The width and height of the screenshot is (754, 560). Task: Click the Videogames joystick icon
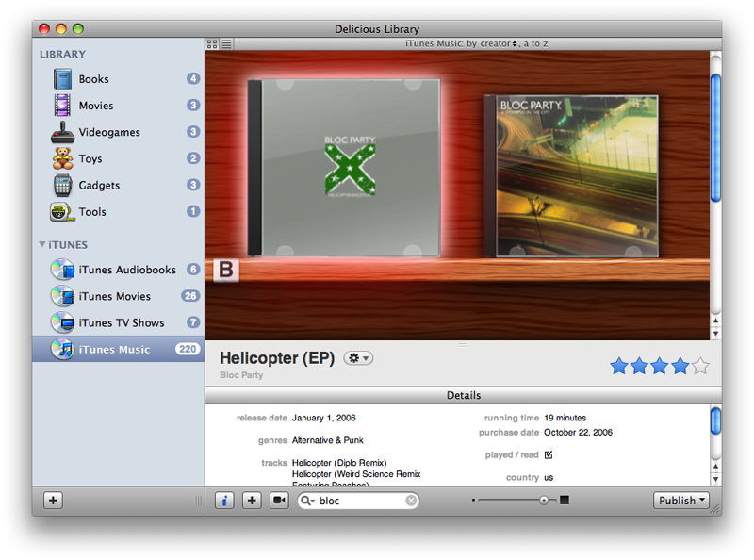pyautogui.click(x=62, y=132)
